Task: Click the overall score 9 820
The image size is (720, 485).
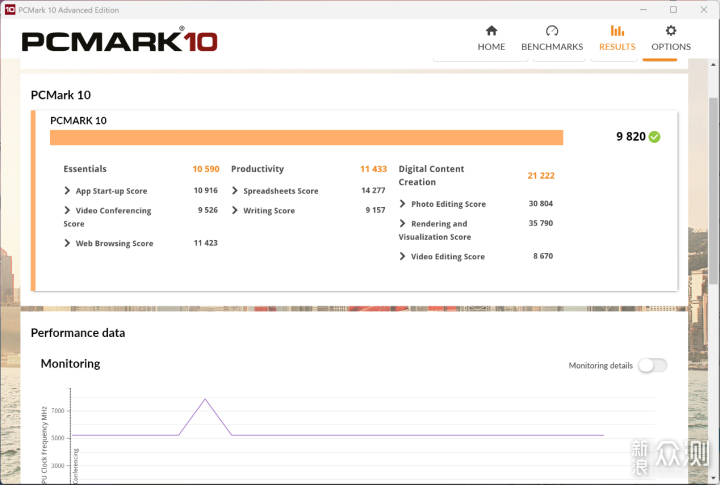Action: [630, 136]
